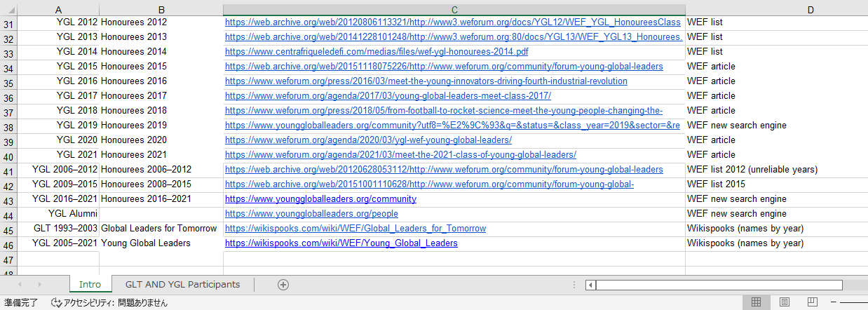Switch to Normal view in status bar
868x310 pixels.
click(x=757, y=302)
